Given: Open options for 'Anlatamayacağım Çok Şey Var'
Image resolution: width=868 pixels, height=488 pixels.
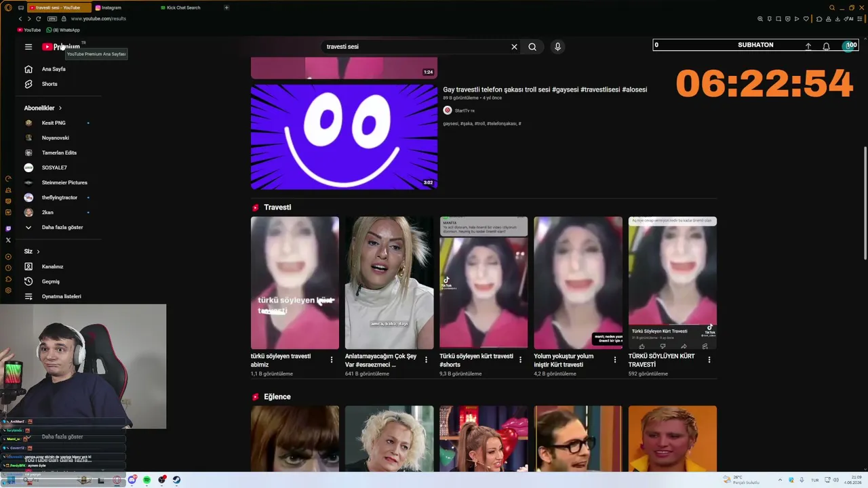Looking at the screenshot, I should pyautogui.click(x=426, y=360).
